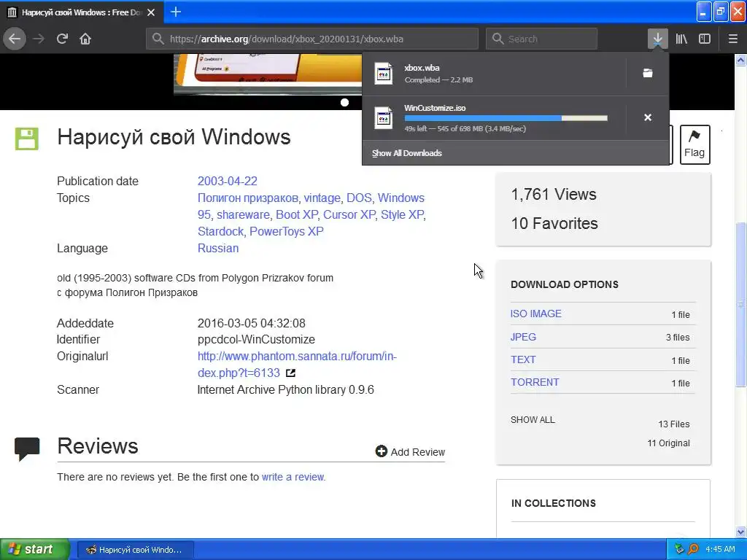Click the green shield tray icon
Viewport: 747px width, 560px height.
(x=679, y=549)
